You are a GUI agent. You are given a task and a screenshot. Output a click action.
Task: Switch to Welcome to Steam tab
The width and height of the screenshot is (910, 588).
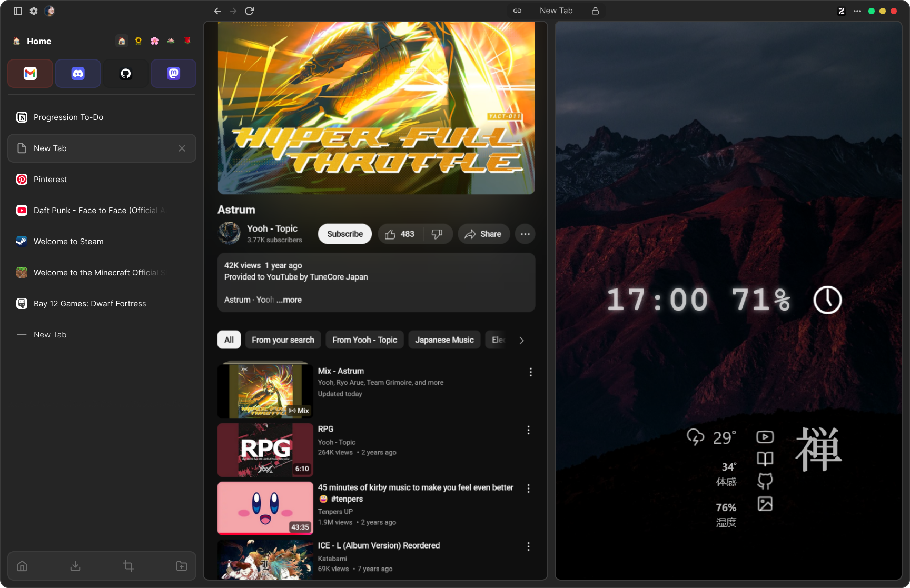point(102,242)
